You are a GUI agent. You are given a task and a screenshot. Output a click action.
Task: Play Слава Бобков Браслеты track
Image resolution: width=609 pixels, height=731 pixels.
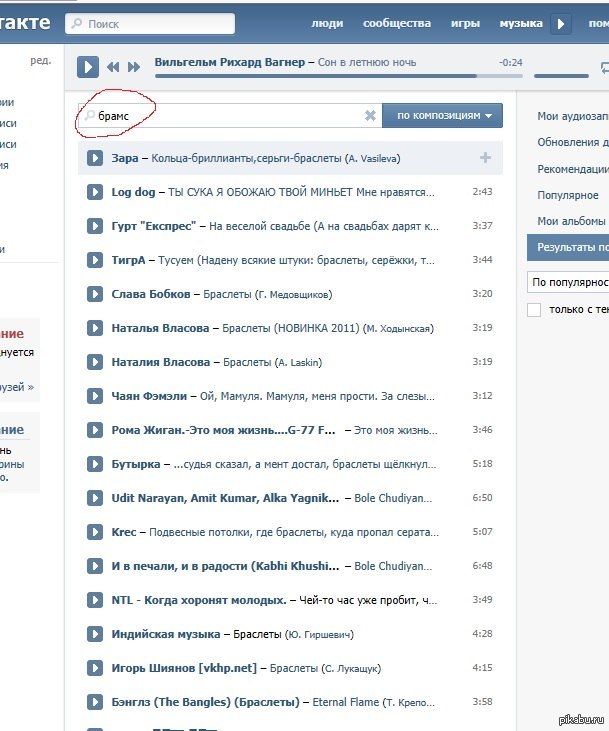pos(95,294)
